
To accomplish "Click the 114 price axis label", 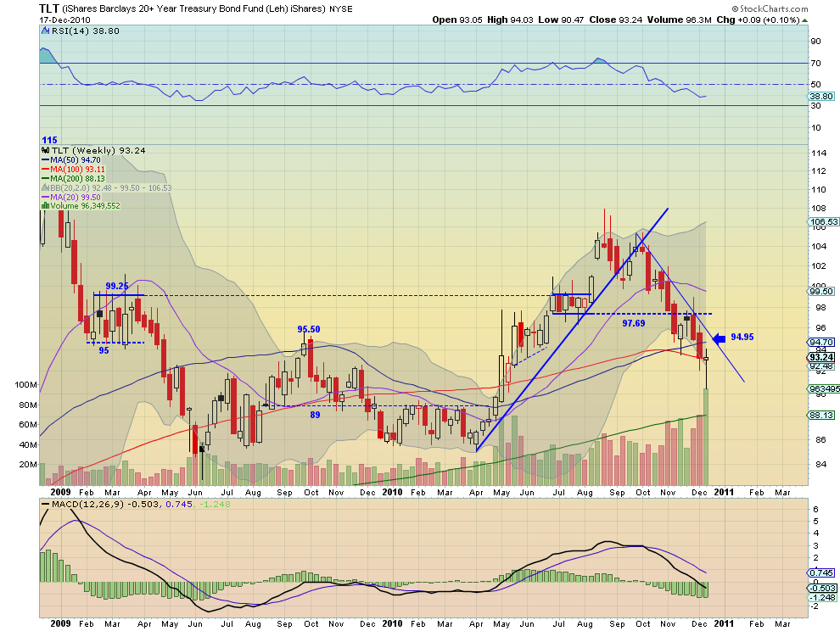I will [x=818, y=154].
